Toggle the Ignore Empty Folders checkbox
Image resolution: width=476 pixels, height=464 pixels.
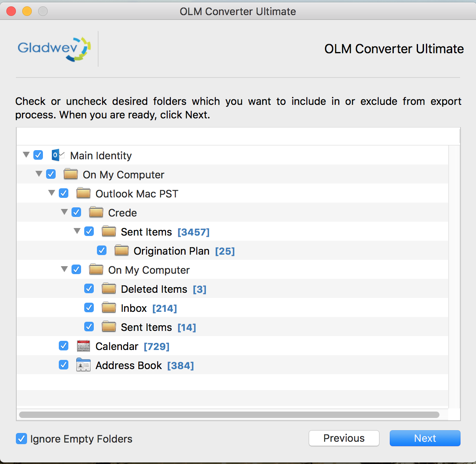(x=21, y=439)
